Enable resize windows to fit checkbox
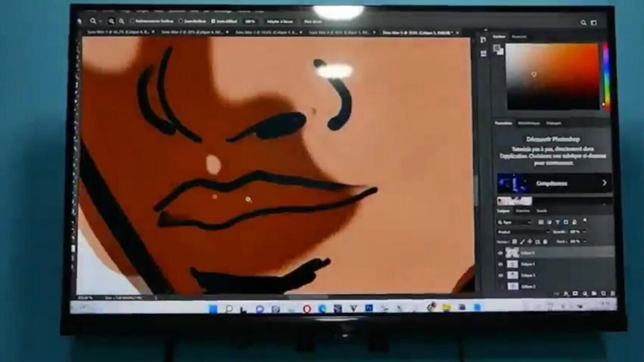The height and width of the screenshot is (362, 644). [x=133, y=21]
